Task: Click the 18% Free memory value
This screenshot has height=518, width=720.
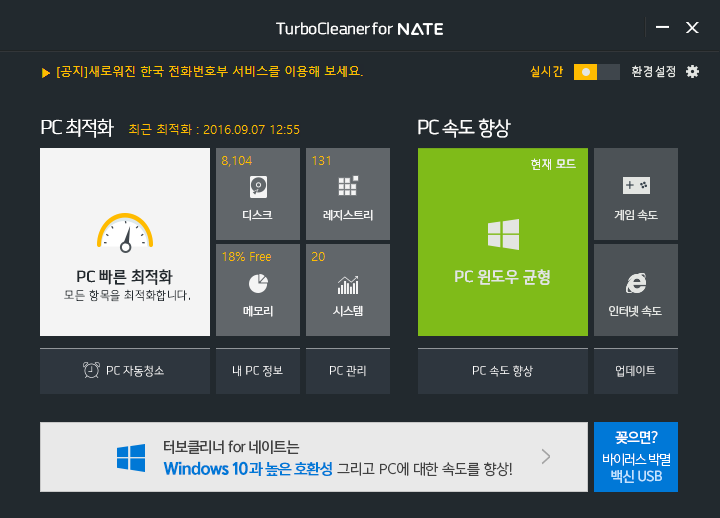Action: 246,257
